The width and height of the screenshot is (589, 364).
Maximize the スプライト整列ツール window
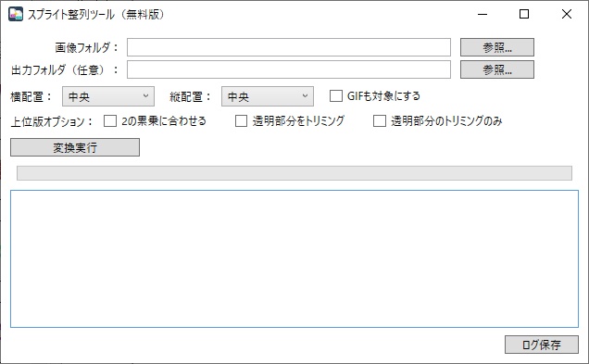(x=524, y=14)
